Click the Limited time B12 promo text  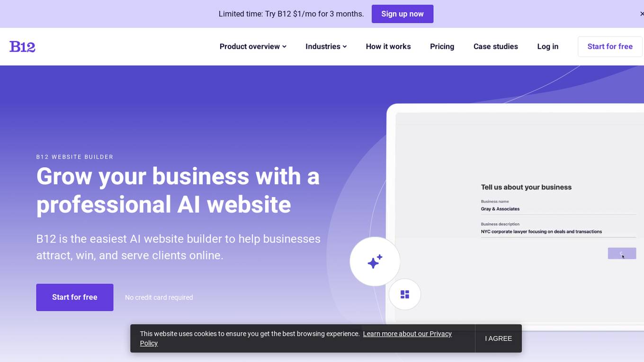291,14
